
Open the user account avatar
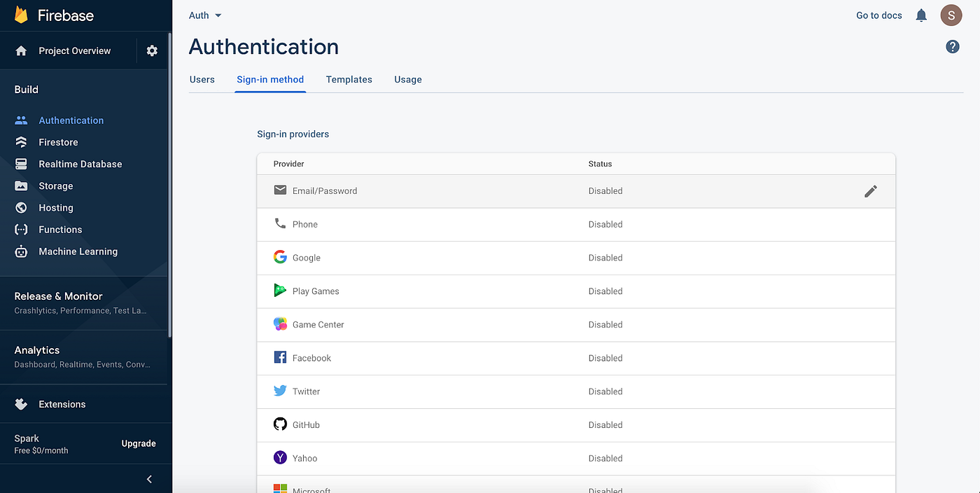tap(951, 15)
